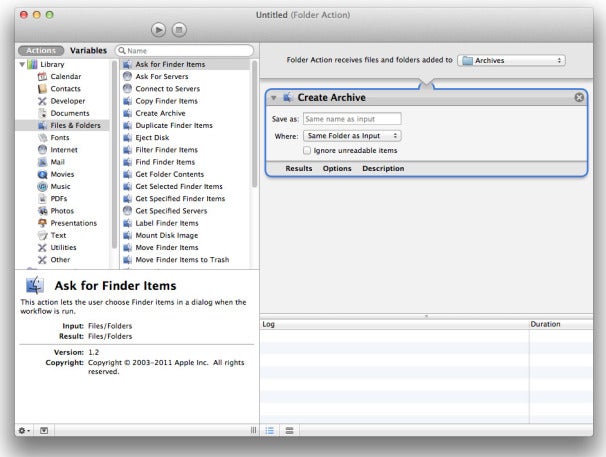606x457 pixels.
Task: Select the Presentations category icon
Action: click(42, 223)
